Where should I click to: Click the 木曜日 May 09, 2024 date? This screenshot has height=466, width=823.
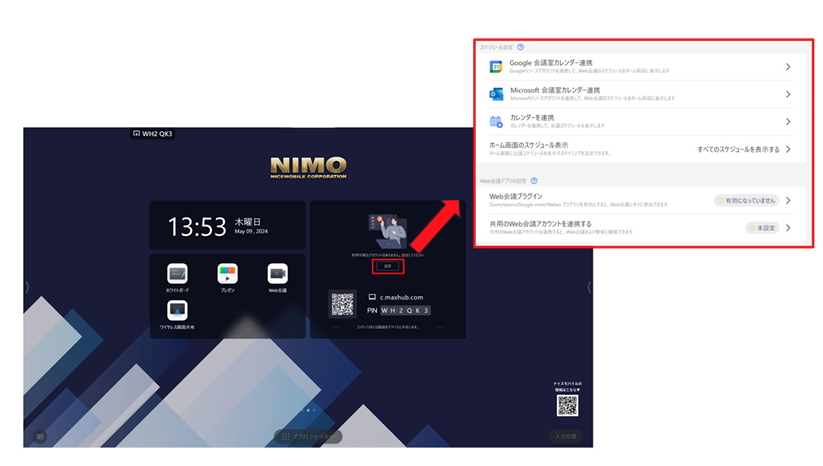tap(251, 226)
